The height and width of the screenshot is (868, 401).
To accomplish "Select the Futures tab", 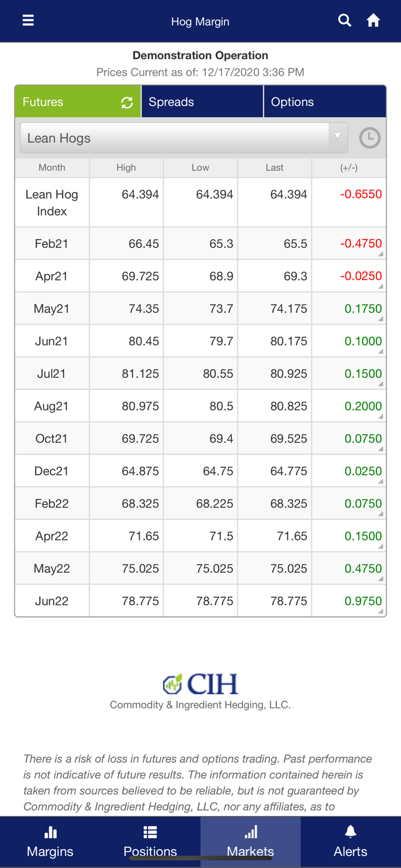I will [67, 102].
